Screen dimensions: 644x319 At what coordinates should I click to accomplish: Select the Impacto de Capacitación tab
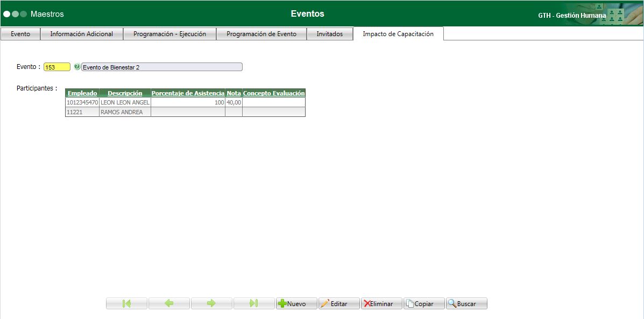(x=398, y=34)
